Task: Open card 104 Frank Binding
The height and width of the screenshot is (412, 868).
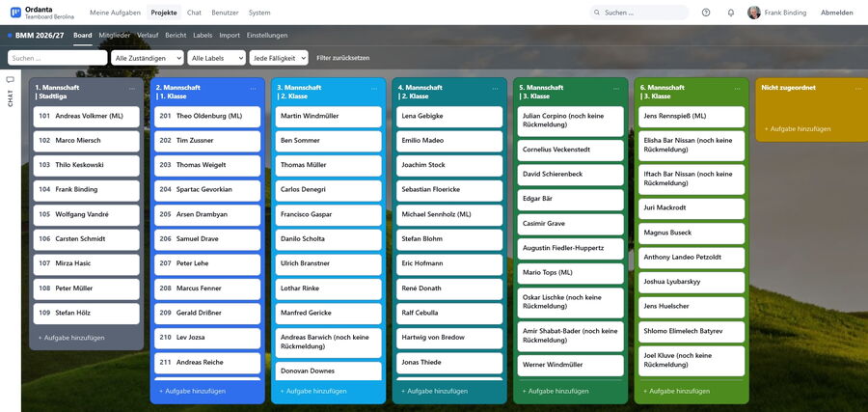Action: (87, 189)
